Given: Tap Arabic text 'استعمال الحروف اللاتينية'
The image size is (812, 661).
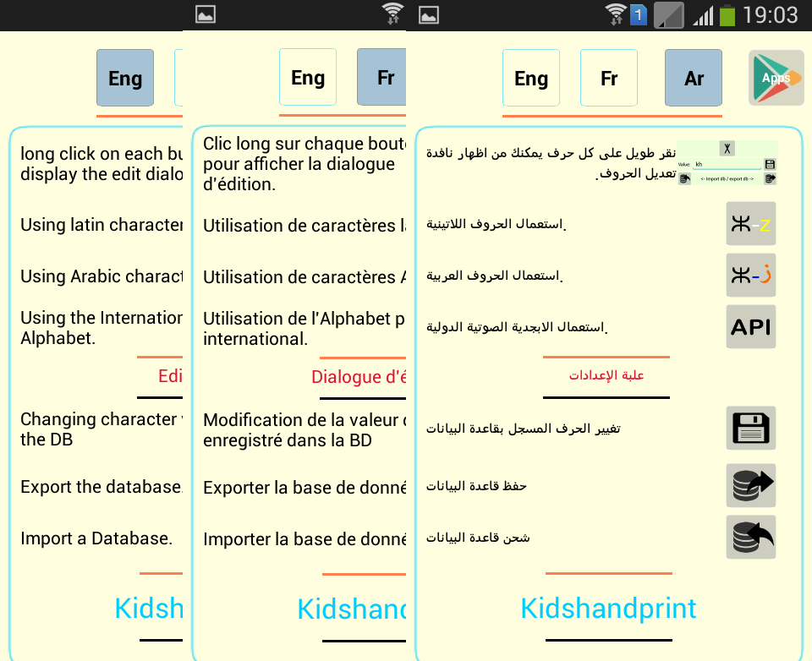Looking at the screenshot, I should tap(497, 224).
